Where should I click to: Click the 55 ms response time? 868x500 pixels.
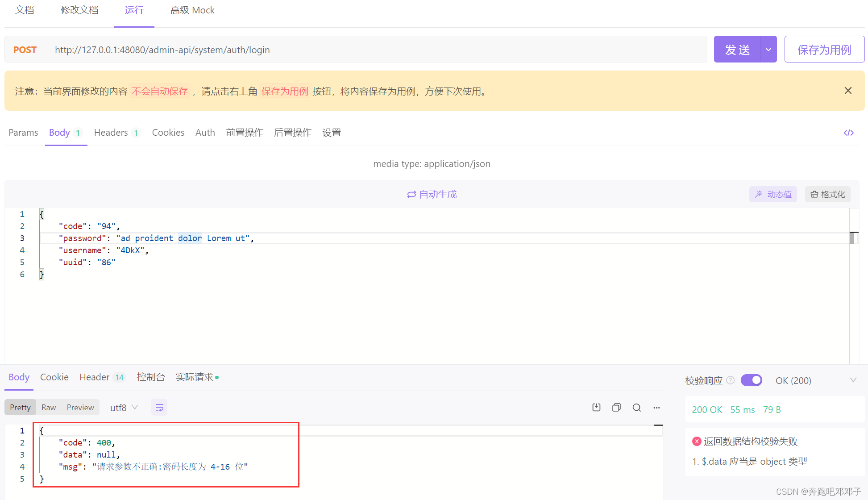pos(743,410)
